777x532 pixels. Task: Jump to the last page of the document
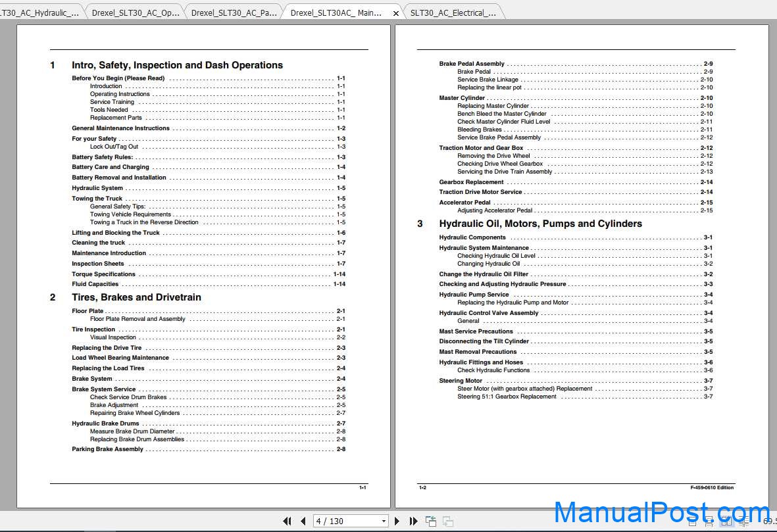[413, 521]
